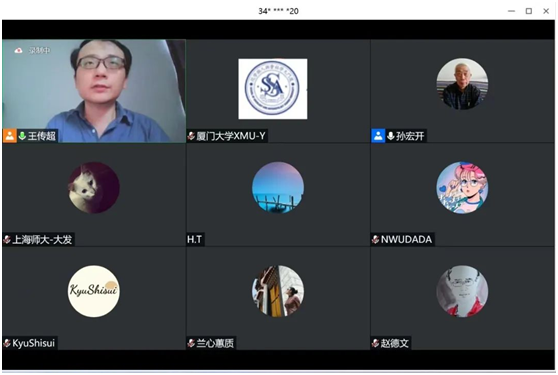Image resolution: width=558 pixels, height=375 pixels.
Task: Click the recording cloud icon in 王传超's video
Action: (18, 51)
